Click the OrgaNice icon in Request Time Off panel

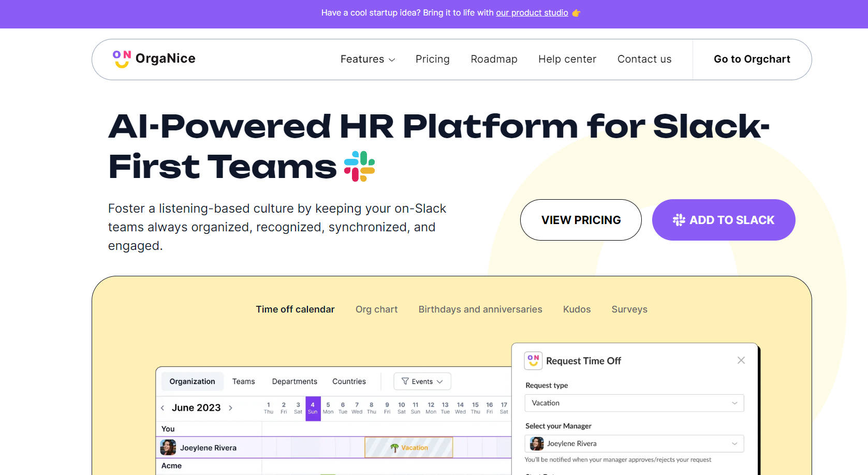(533, 361)
